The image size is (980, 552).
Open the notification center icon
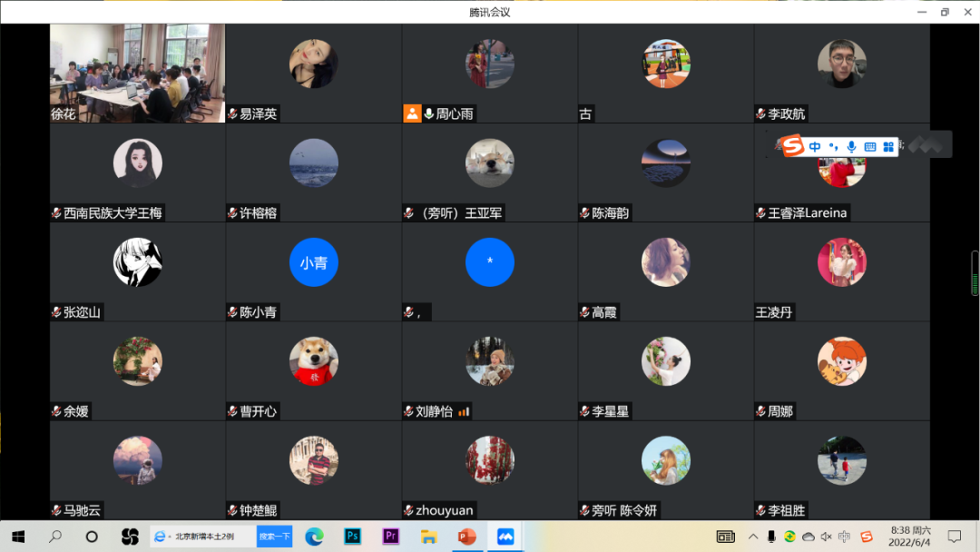(954, 537)
